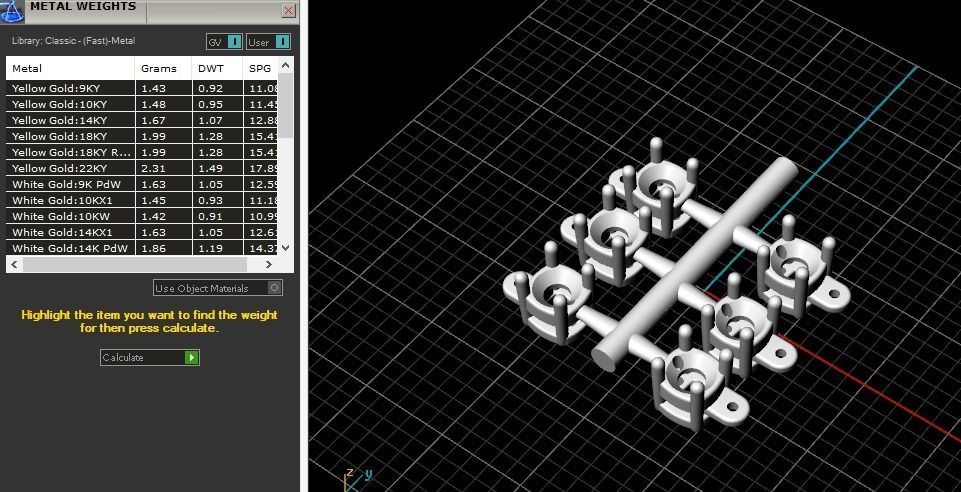This screenshot has height=492, width=961.
Task: Select the Yellow Gold:18KY R... row
Action: pyautogui.click(x=142, y=152)
